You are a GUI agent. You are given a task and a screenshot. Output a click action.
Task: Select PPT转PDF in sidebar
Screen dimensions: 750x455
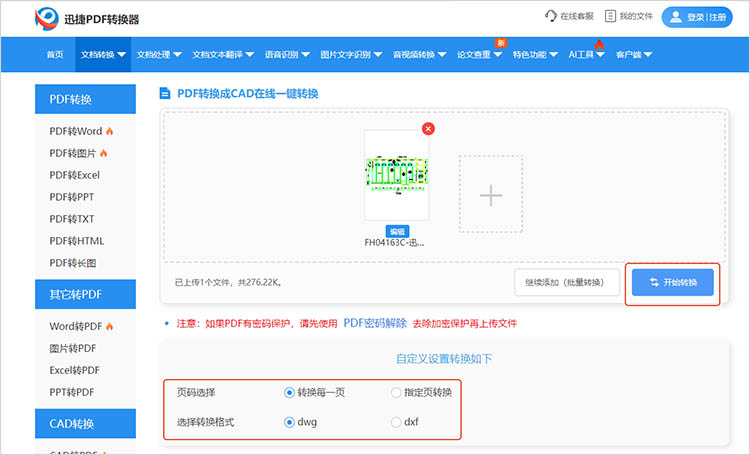[72, 392]
